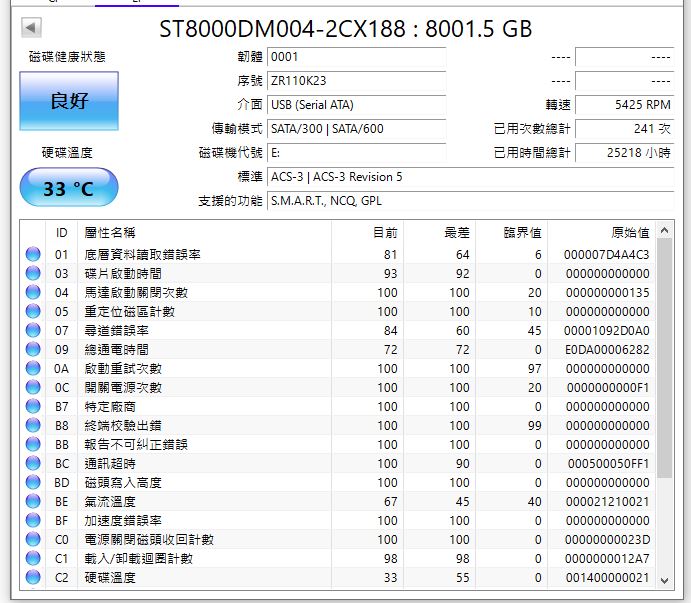Select the 通訊超時 attribute row

pos(338,463)
